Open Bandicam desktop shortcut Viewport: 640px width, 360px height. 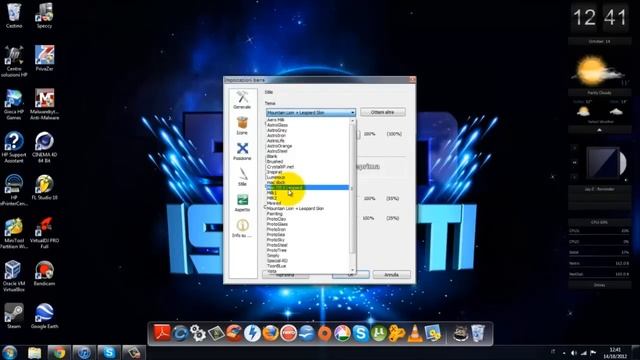pyautogui.click(x=44, y=273)
